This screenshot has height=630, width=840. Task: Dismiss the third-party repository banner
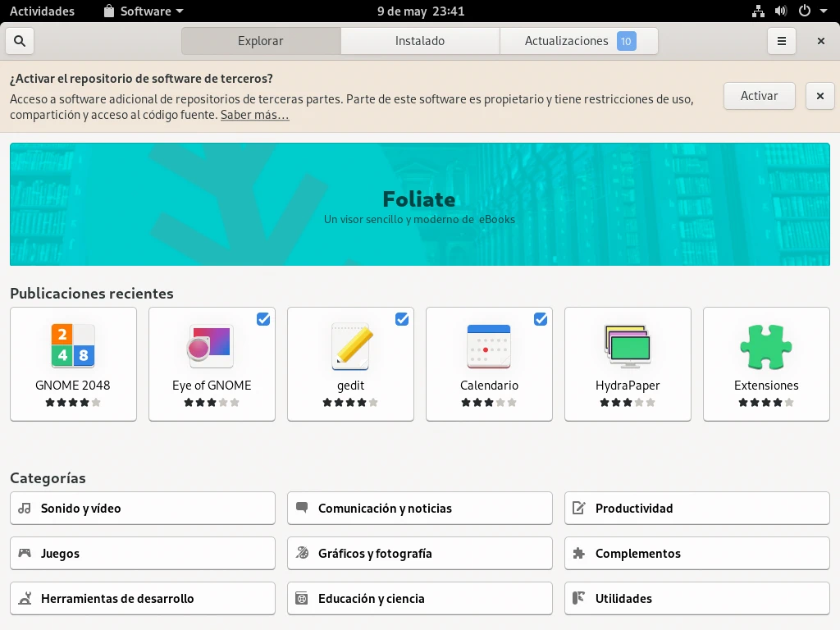[x=819, y=96]
